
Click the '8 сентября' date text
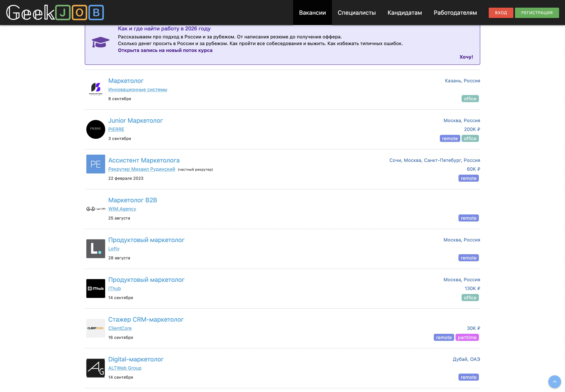119,99
